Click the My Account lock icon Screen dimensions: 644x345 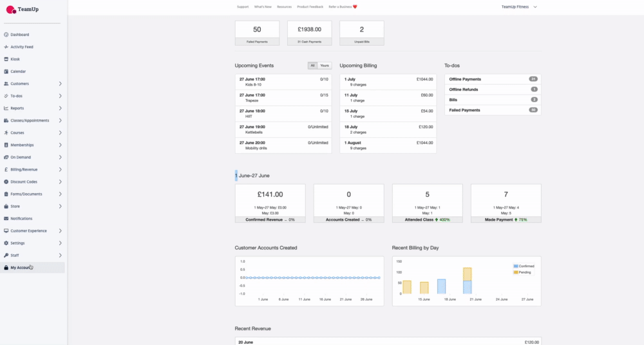click(6, 268)
